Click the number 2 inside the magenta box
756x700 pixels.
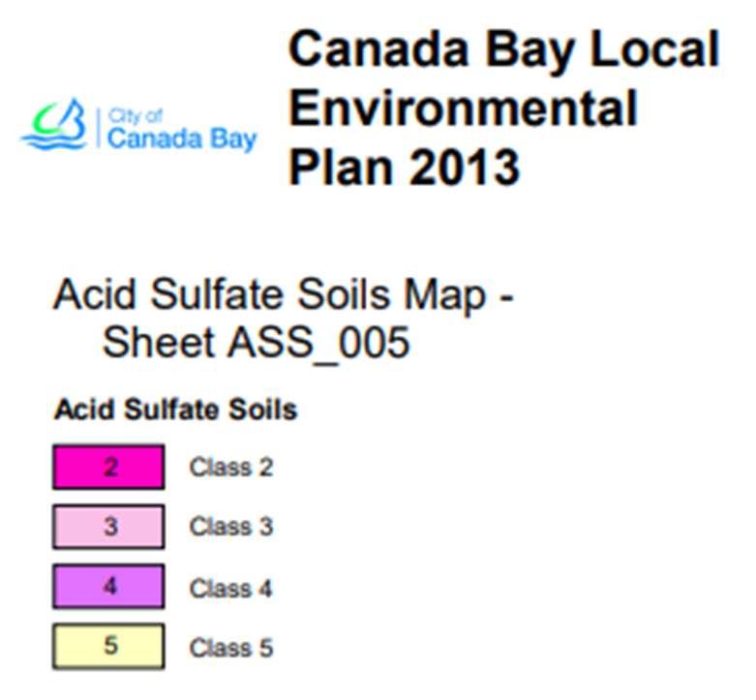tap(111, 467)
